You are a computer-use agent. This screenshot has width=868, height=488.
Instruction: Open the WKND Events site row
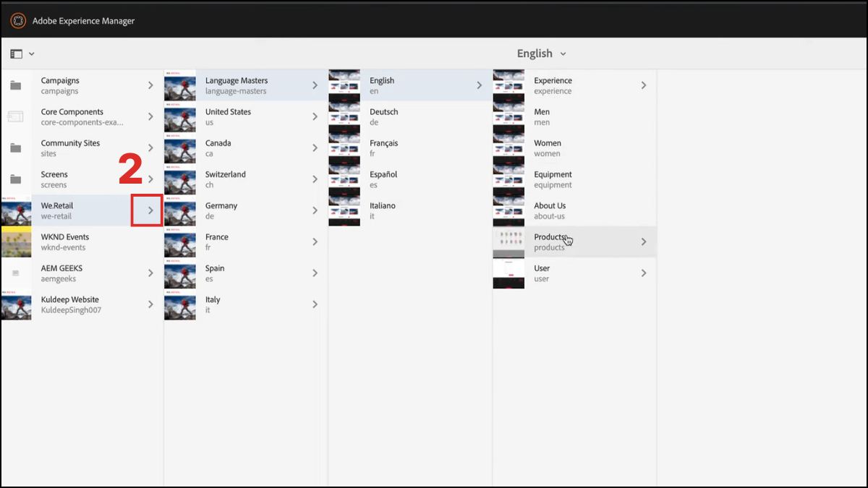(x=82, y=242)
